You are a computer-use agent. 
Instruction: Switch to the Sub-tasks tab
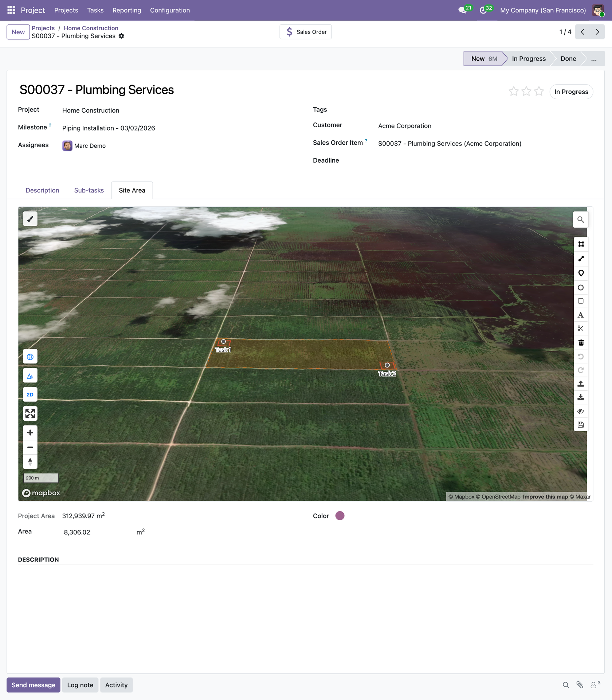pos(89,190)
